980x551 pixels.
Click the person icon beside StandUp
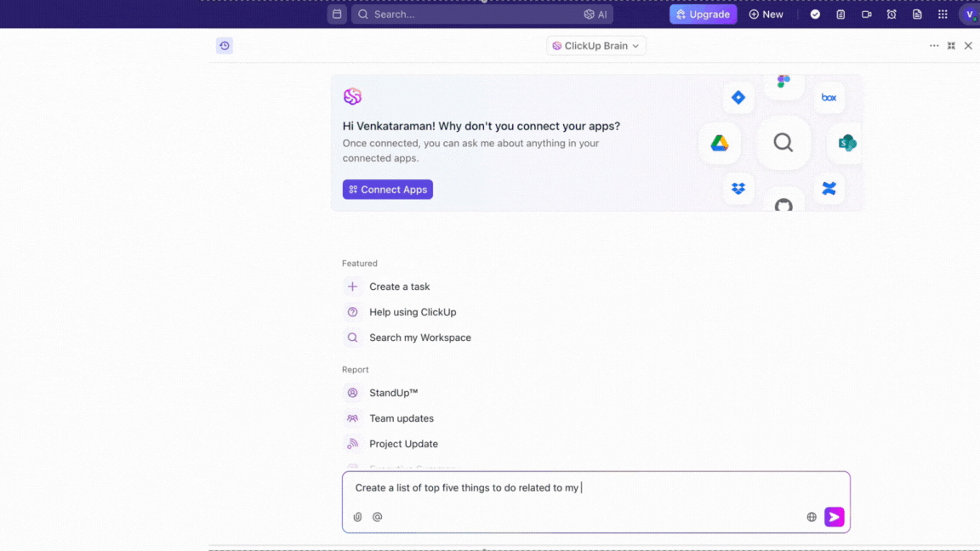click(x=352, y=393)
